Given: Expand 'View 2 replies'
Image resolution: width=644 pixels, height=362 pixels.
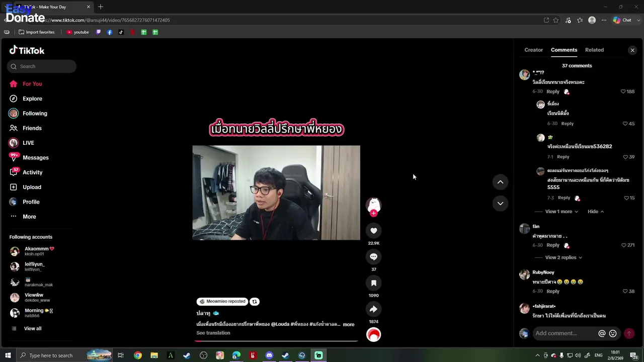Looking at the screenshot, I should click(563, 257).
